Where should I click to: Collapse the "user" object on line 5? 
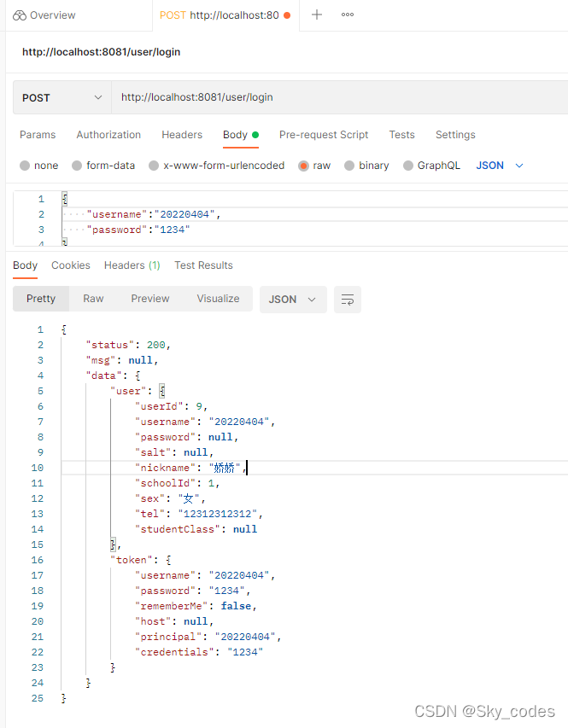coord(161,391)
